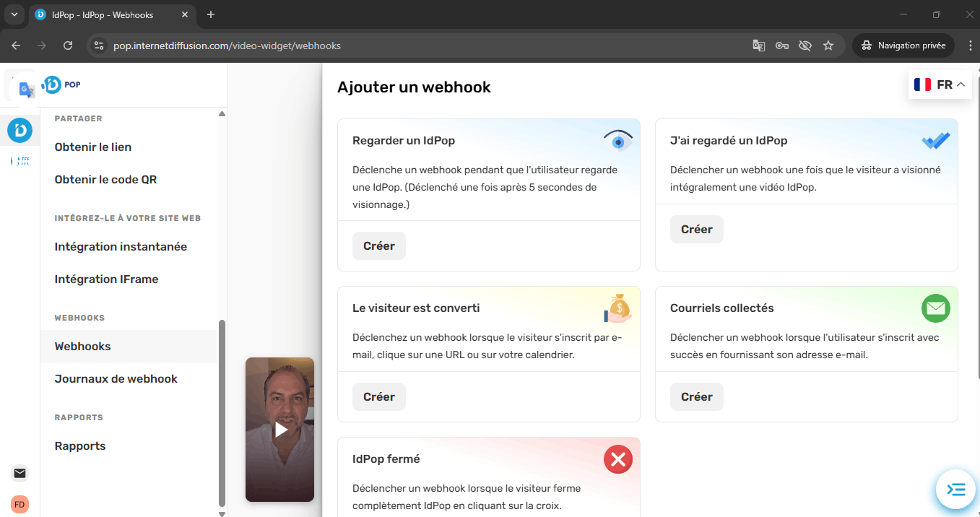
Task: Close the IdPop Webhooks tab
Action: pos(185,14)
